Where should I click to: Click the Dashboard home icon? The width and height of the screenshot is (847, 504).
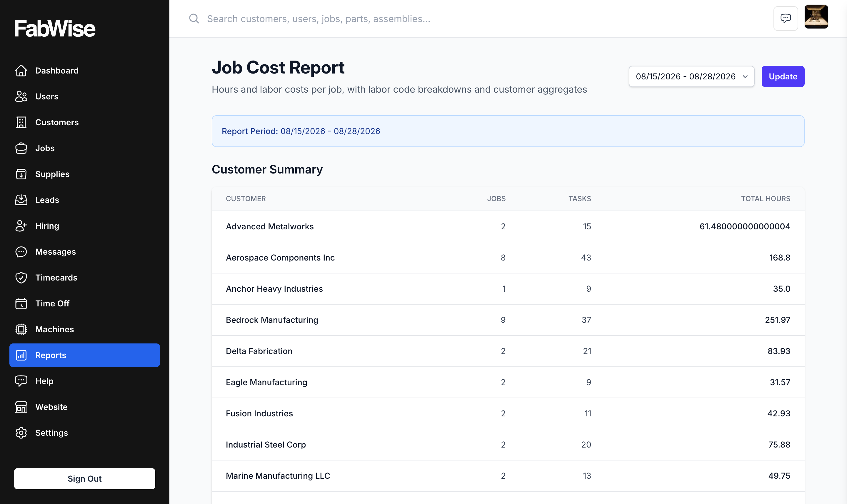pos(21,71)
